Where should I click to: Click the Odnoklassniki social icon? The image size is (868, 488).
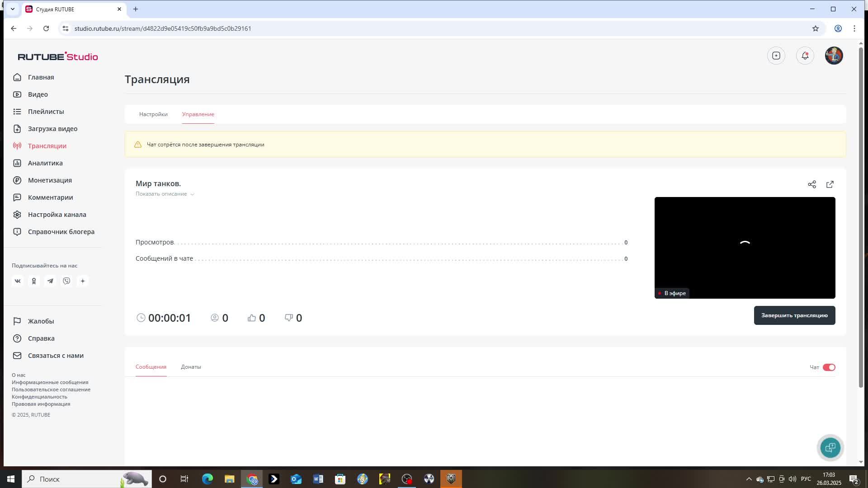click(x=34, y=281)
